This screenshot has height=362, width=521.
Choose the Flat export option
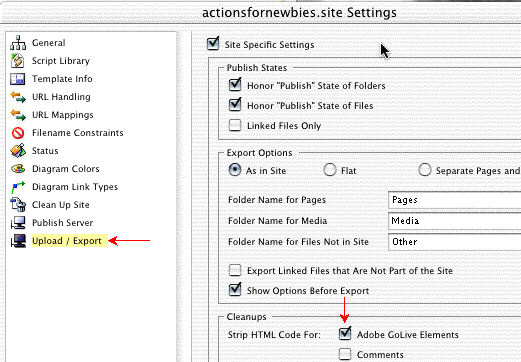point(330,170)
